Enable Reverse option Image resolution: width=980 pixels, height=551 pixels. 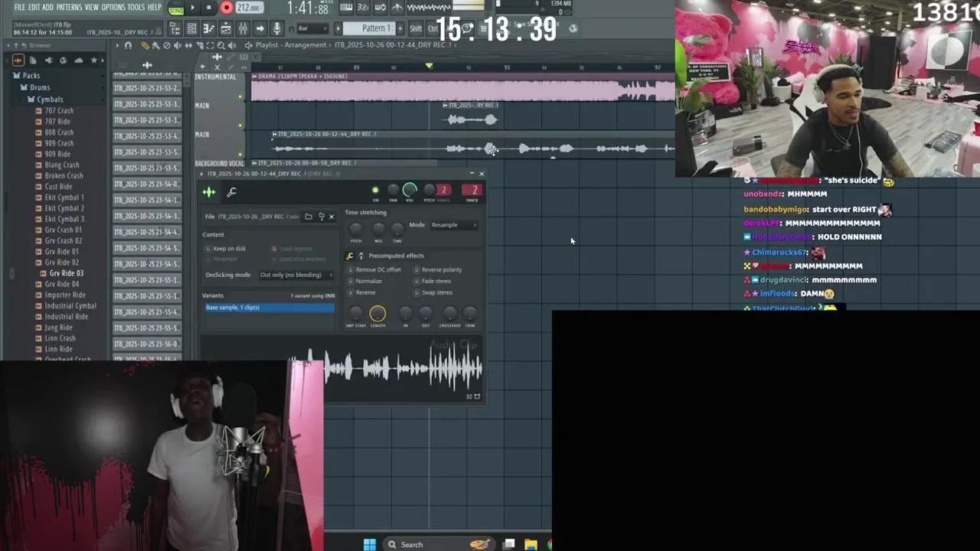coord(362,293)
